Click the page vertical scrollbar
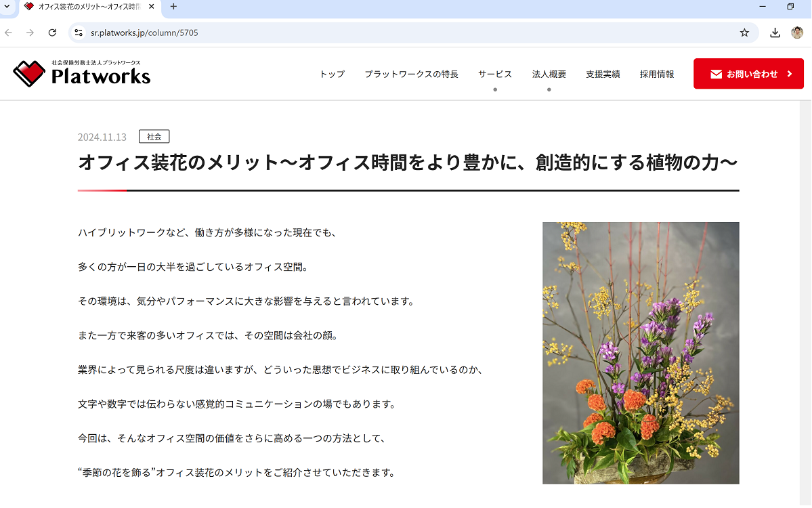The image size is (812, 508). (806, 303)
